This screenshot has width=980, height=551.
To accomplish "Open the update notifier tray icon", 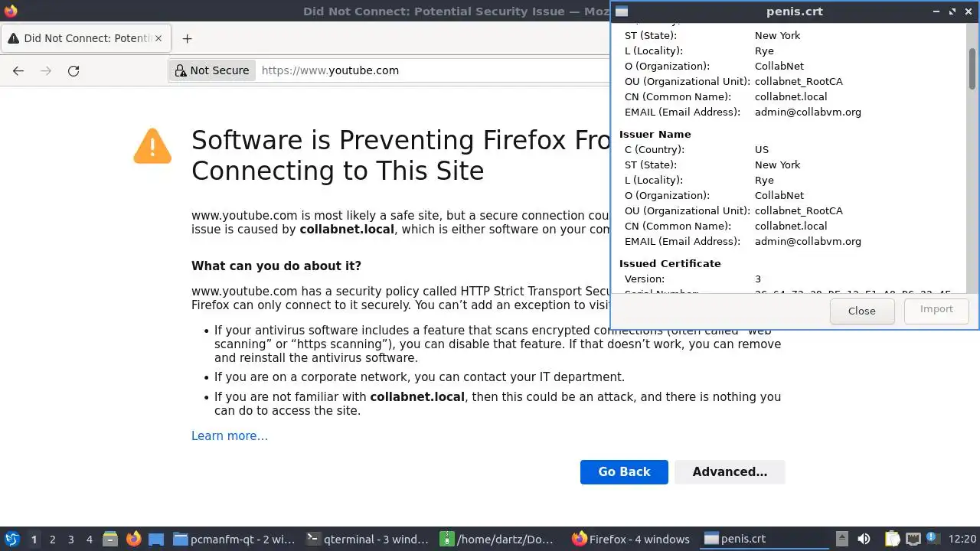I will point(933,539).
